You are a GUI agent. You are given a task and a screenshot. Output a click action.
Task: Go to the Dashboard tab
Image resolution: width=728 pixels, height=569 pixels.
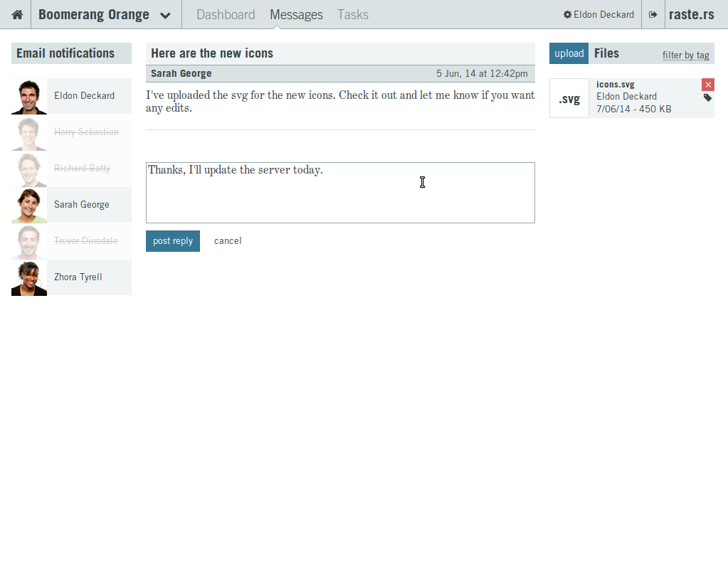226,14
